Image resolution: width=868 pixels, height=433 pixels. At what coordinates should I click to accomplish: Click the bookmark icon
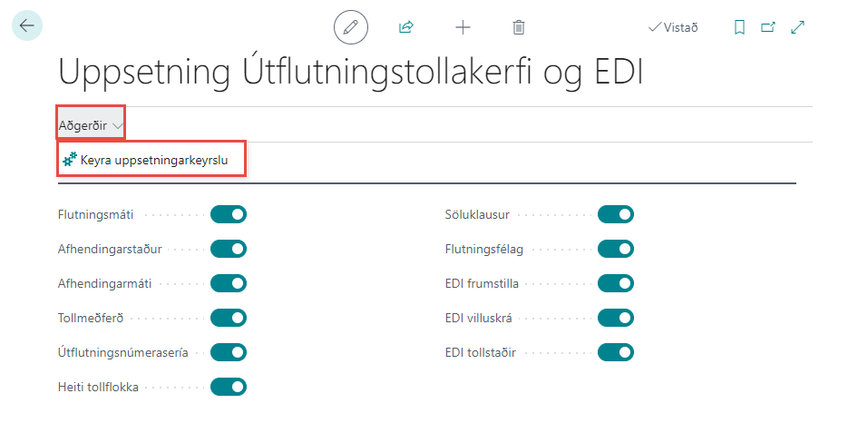739,27
